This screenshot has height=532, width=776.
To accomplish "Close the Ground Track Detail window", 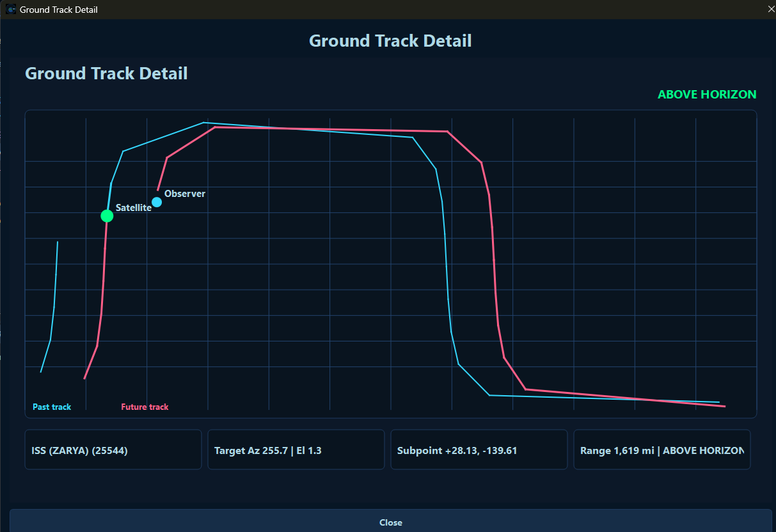I will click(x=770, y=9).
